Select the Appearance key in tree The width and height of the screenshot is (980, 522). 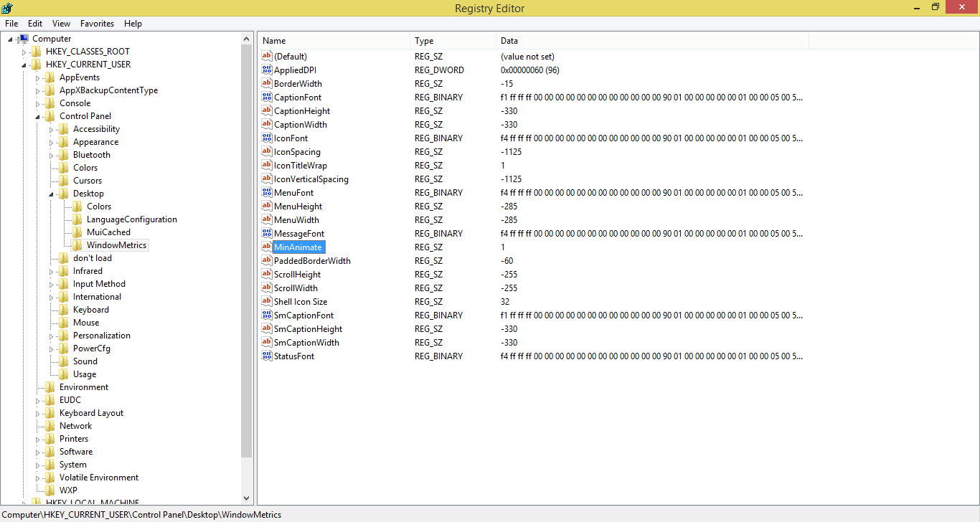click(95, 142)
